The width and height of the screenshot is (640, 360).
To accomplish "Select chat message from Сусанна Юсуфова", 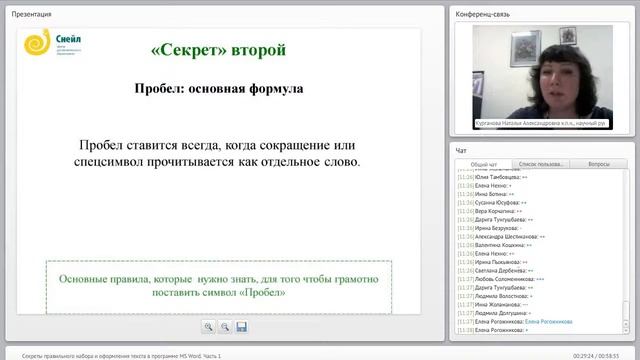I will coord(492,203).
